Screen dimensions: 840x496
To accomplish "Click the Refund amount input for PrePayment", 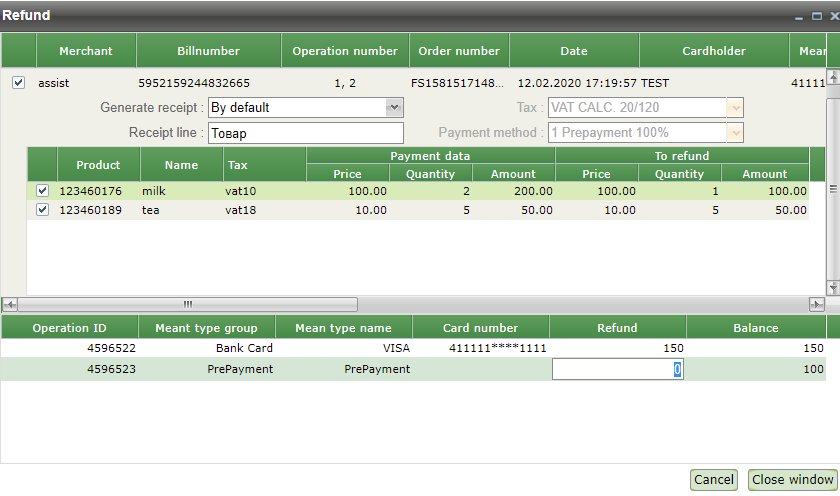I will 617,369.
